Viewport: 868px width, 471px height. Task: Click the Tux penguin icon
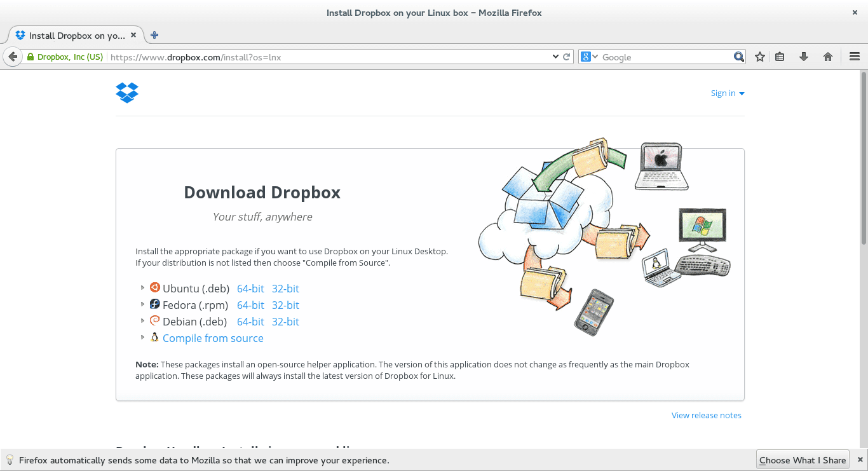(x=154, y=338)
